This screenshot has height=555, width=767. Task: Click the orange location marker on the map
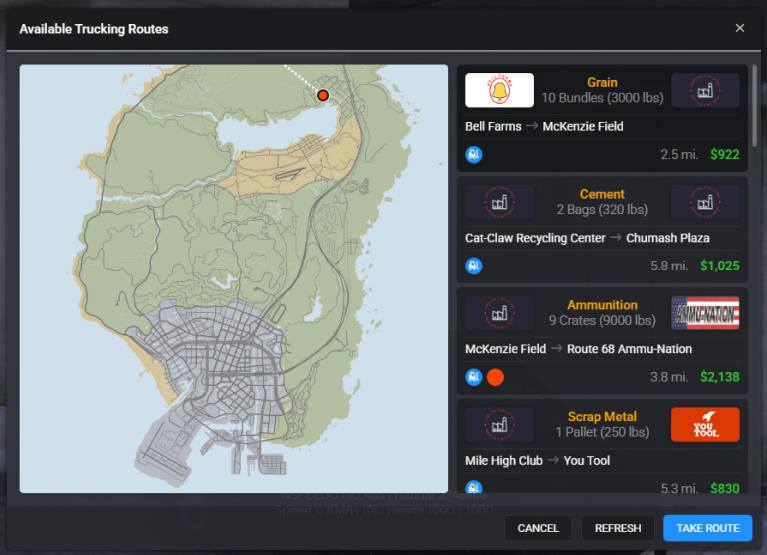tap(323, 95)
